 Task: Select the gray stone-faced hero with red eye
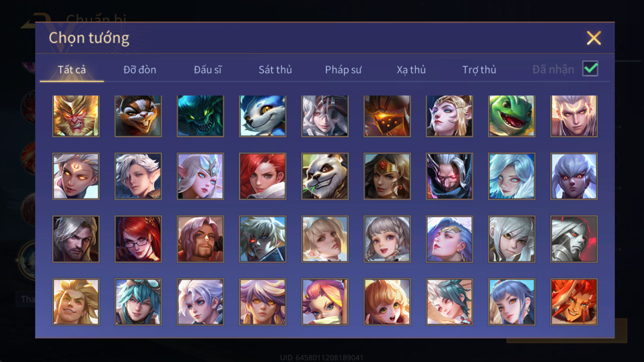[574, 239]
